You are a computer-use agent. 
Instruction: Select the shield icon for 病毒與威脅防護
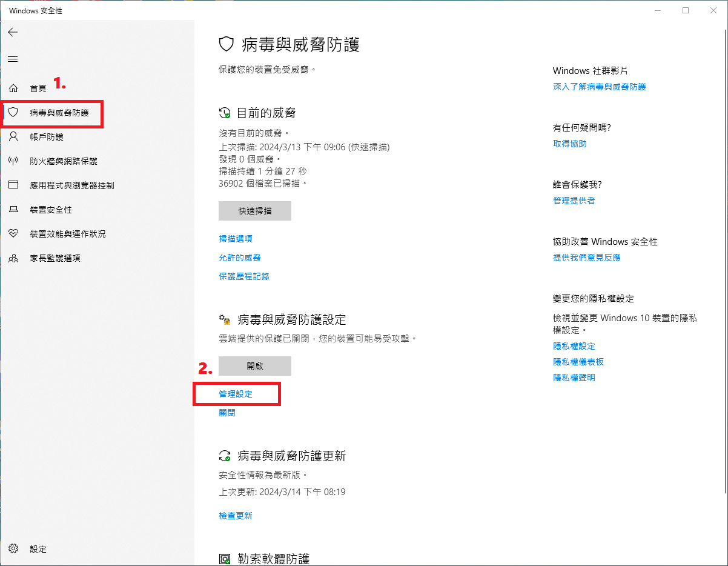click(x=13, y=112)
